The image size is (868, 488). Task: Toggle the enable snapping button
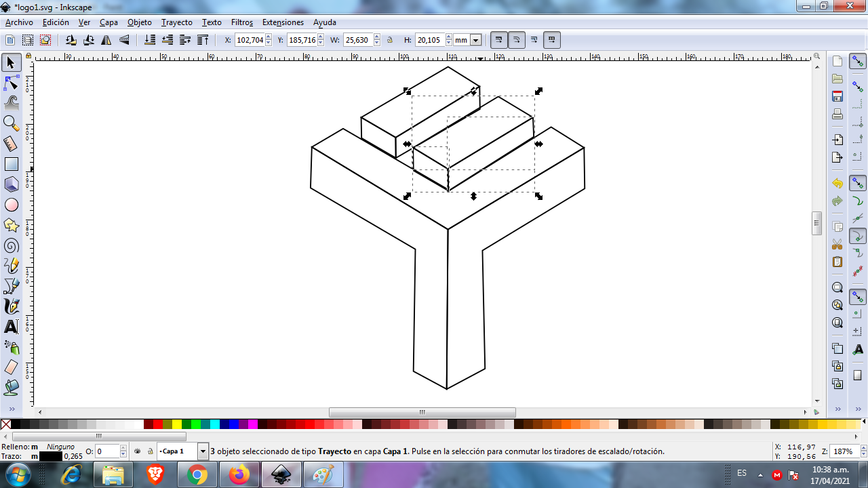click(858, 62)
